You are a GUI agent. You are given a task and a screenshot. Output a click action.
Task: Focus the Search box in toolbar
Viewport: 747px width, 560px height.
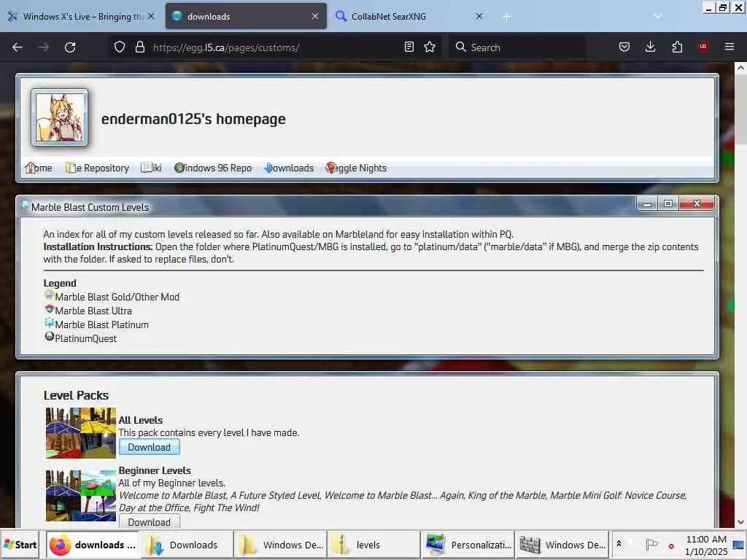pyautogui.click(x=517, y=47)
